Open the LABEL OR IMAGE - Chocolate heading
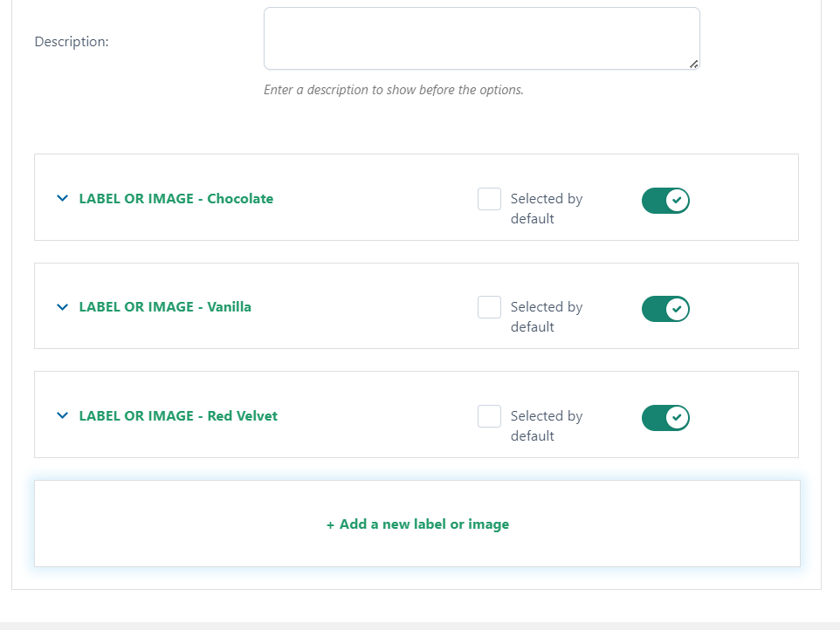 176,199
